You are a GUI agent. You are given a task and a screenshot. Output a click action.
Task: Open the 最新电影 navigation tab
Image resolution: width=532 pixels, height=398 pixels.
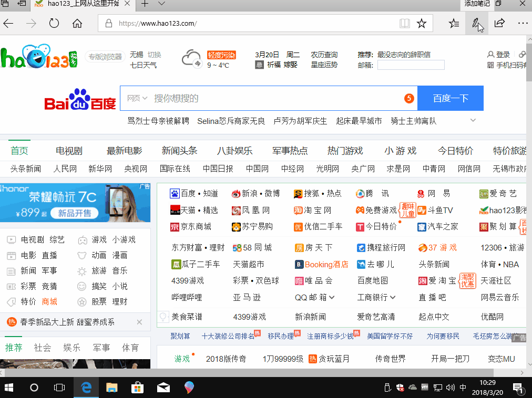point(125,151)
